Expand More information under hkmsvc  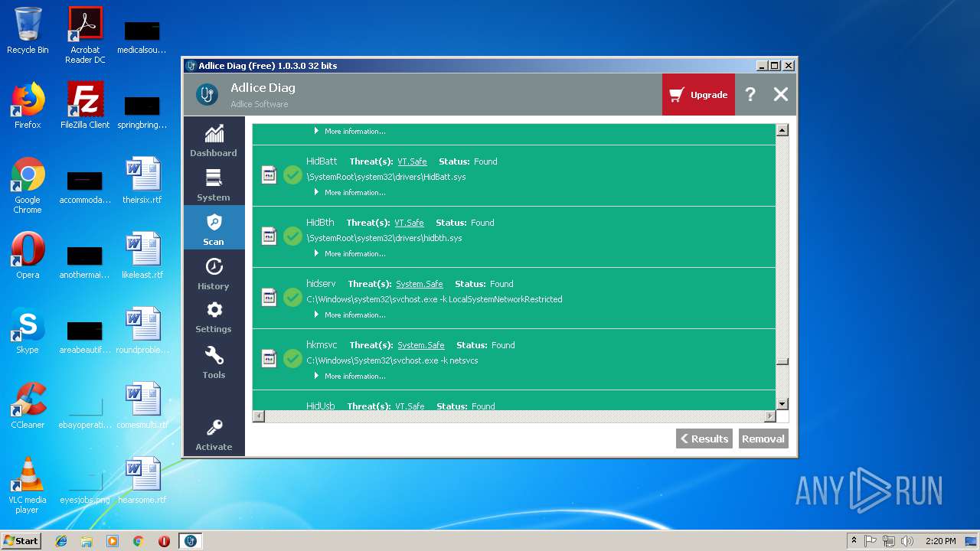coord(350,377)
